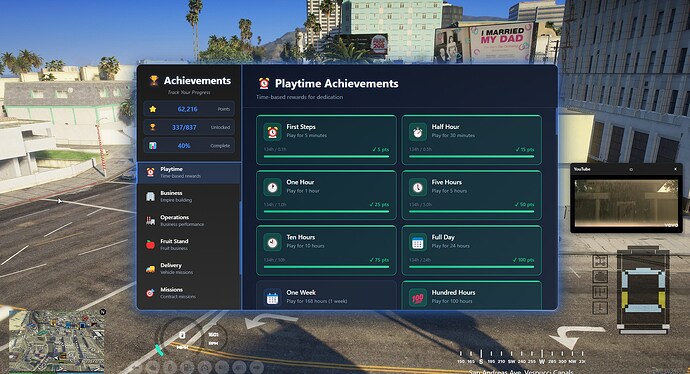The height and width of the screenshot is (374, 690).
Task: Click the center icon in YouTube title bar
Action: (631, 169)
